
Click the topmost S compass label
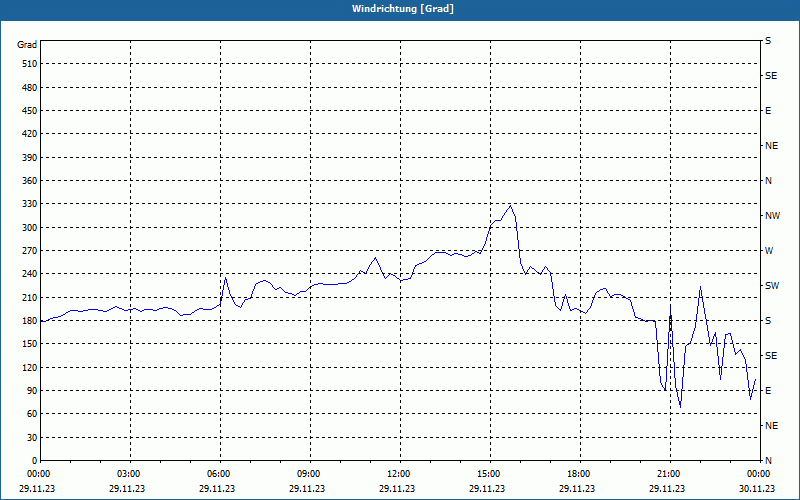[x=768, y=41]
